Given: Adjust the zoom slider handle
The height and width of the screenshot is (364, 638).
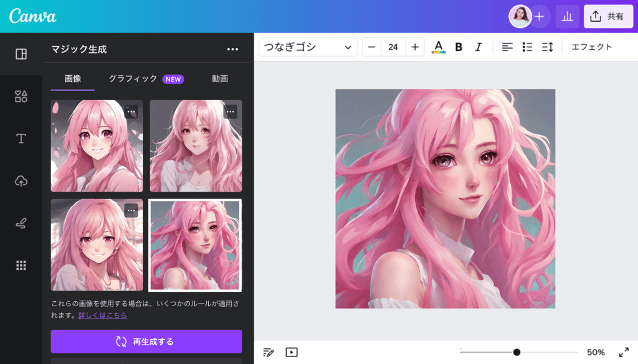Looking at the screenshot, I should click(x=517, y=352).
